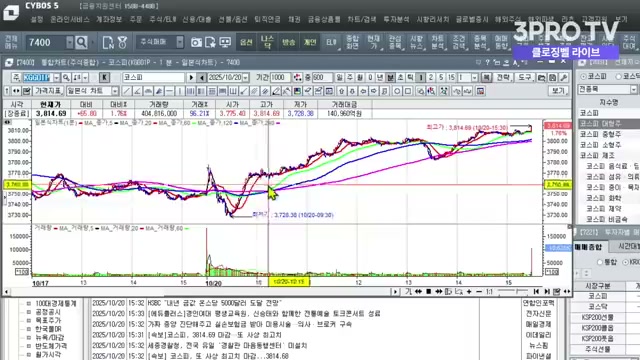Image resolution: width=640 pixels, height=360 pixels.
Task: Click the zoom out minus icon below chart
Action: point(479,291)
